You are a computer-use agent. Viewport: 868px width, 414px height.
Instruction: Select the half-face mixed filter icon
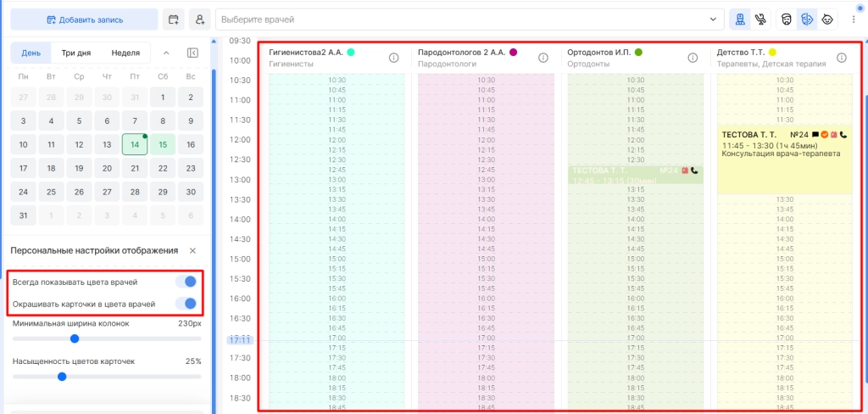807,20
